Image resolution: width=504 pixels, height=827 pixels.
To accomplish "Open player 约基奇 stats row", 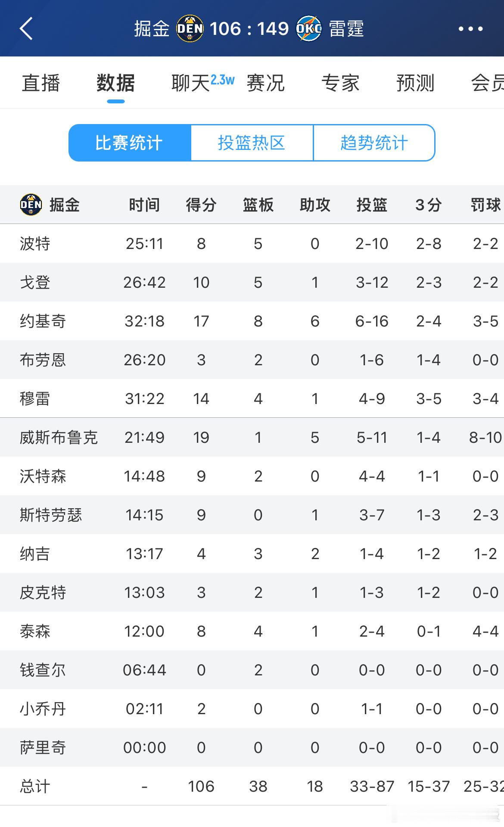I will [x=252, y=321].
